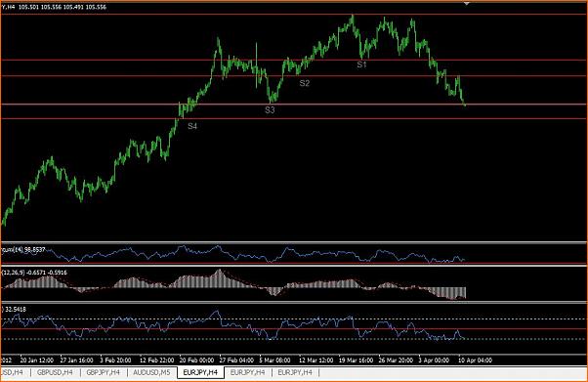Click the 3 Feb 20:00 time axis label
This screenshot has width=588, height=382.
pos(115,361)
